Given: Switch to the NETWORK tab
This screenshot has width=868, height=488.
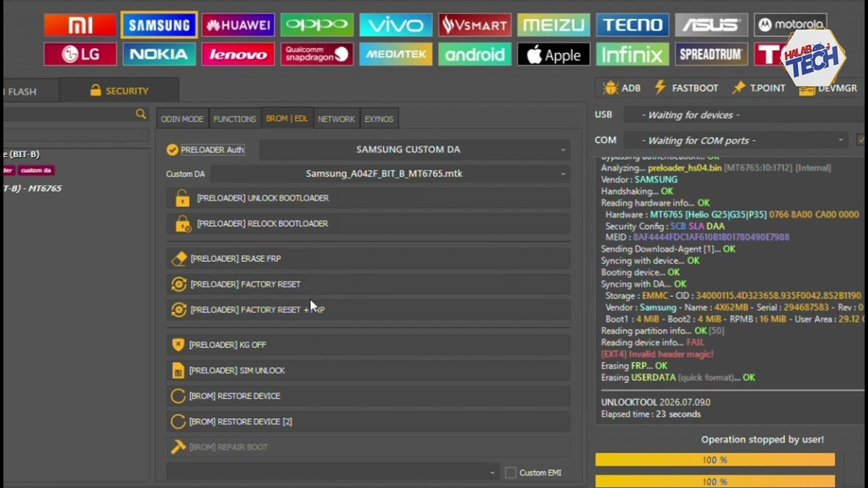Looking at the screenshot, I should (x=336, y=119).
